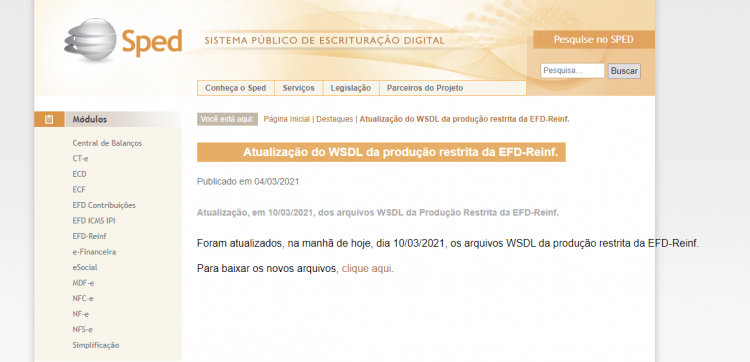Click the Módulos sidebar heading
Screen dimensions: 750x362
(89, 120)
